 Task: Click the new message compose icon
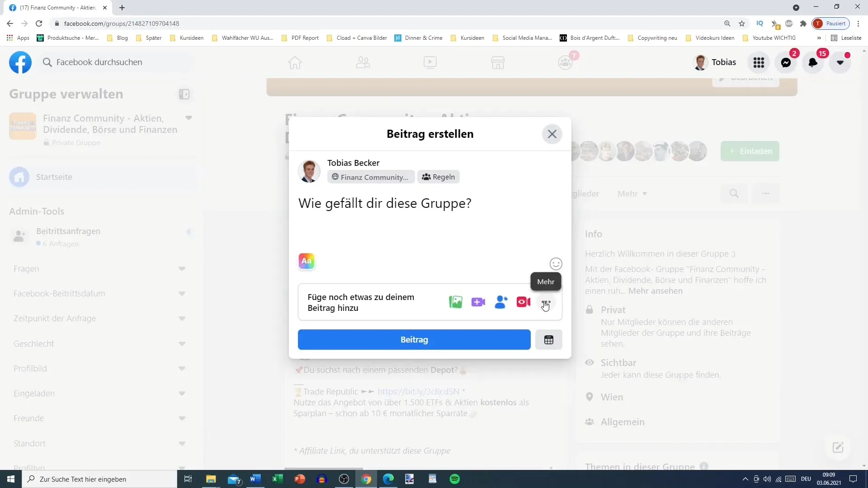point(838,447)
